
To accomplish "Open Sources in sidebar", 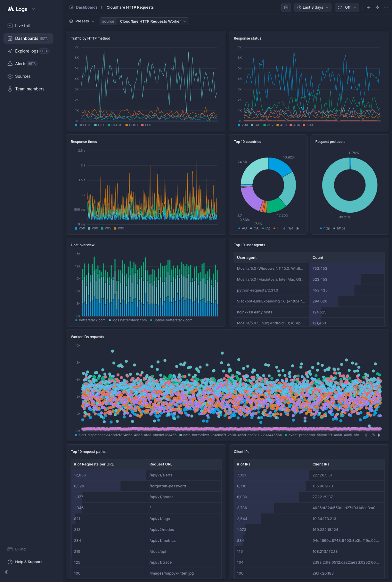I will click(x=28, y=76).
